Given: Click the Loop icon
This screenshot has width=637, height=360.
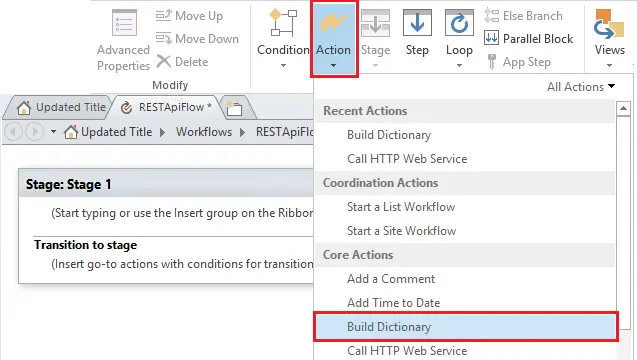Looking at the screenshot, I should coord(459,23).
